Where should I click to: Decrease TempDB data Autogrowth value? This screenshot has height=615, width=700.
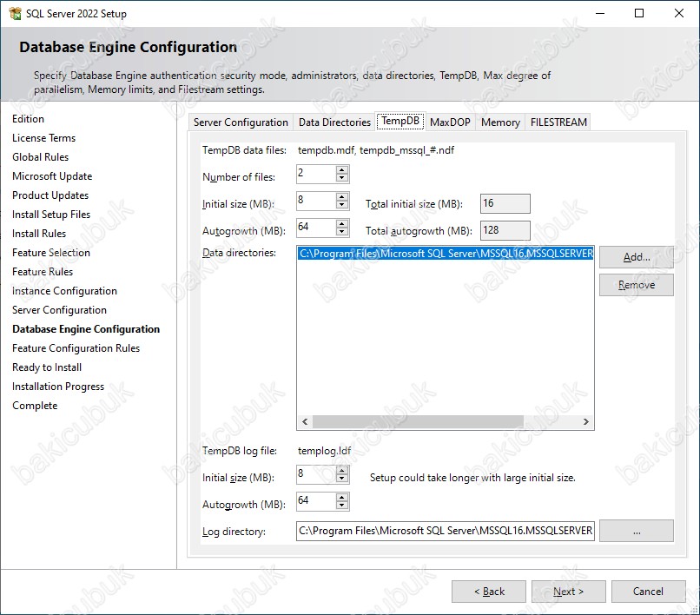coord(342,232)
